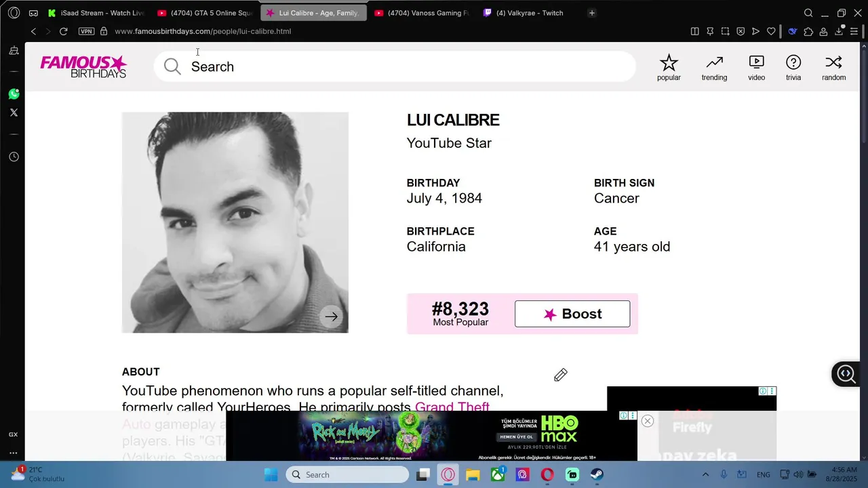
Task: Open WhatsApp in the Opera sidebar
Action: click(x=14, y=94)
